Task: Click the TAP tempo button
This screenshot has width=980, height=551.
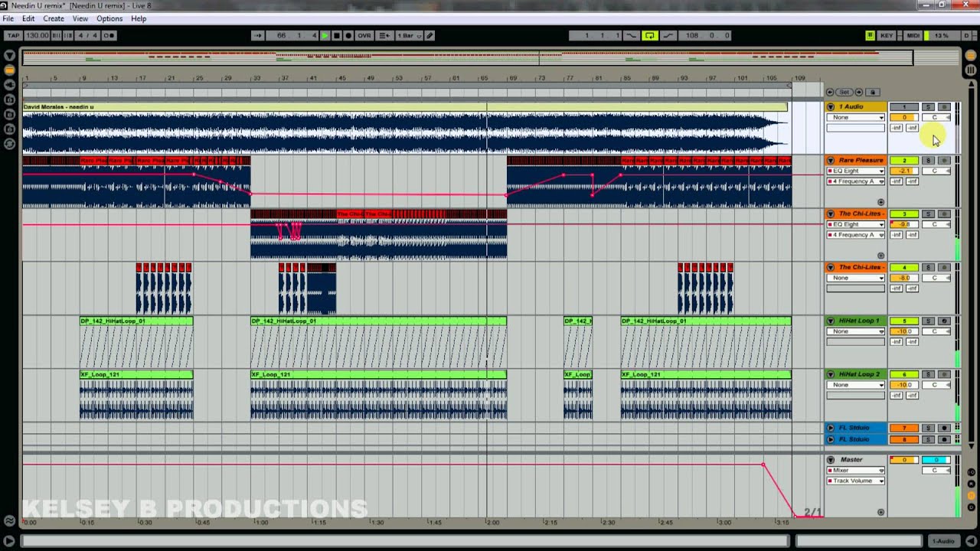Action: [13, 35]
